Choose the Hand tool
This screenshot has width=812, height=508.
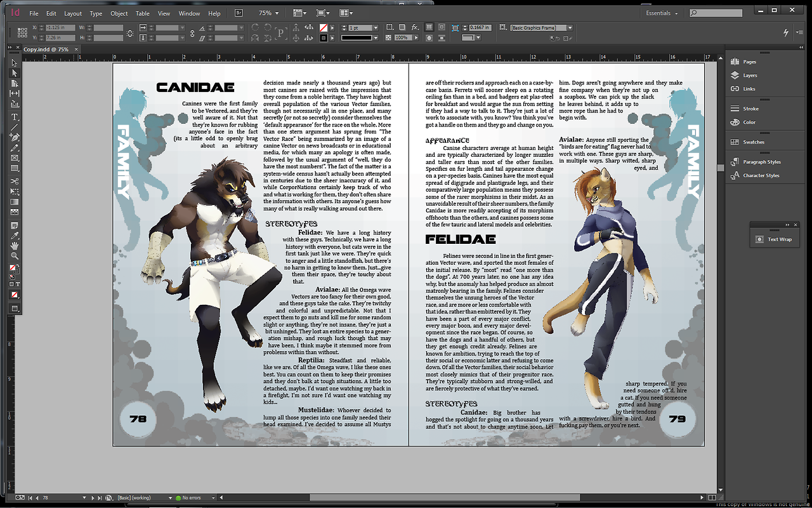(15, 246)
